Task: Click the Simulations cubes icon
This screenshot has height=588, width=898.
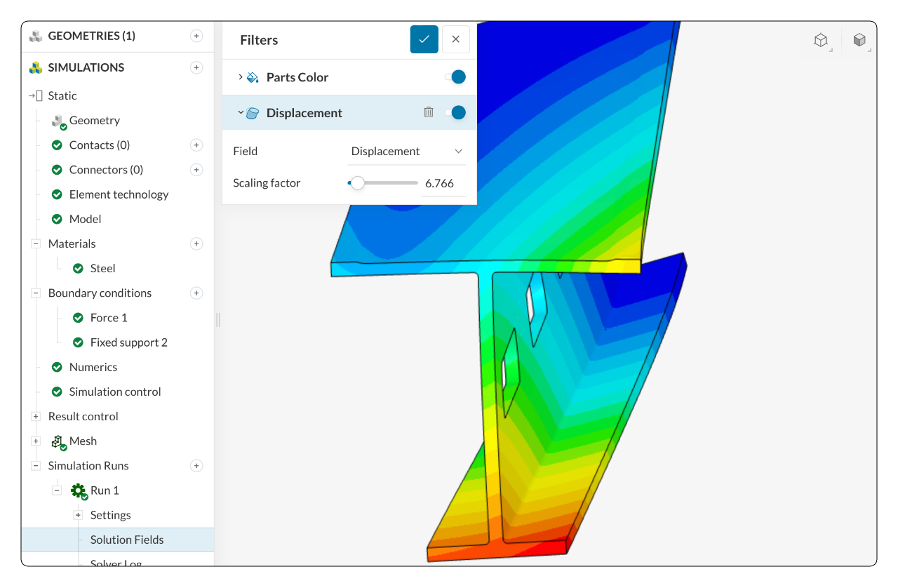Action: [35, 67]
